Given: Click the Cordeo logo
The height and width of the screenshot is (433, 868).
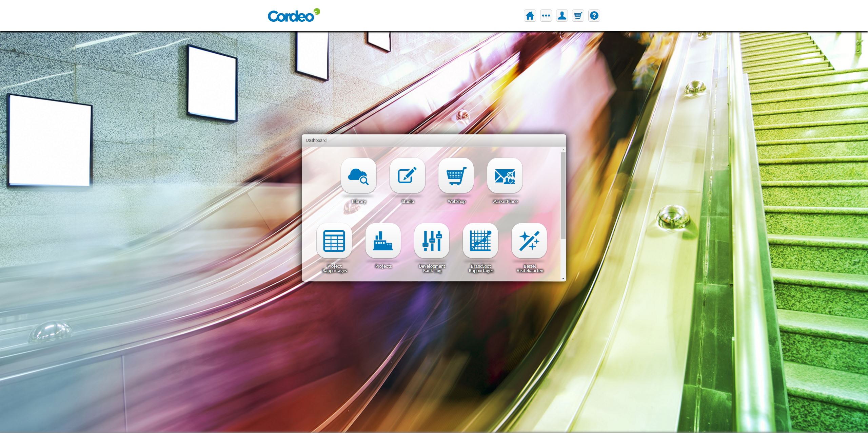Looking at the screenshot, I should [294, 16].
